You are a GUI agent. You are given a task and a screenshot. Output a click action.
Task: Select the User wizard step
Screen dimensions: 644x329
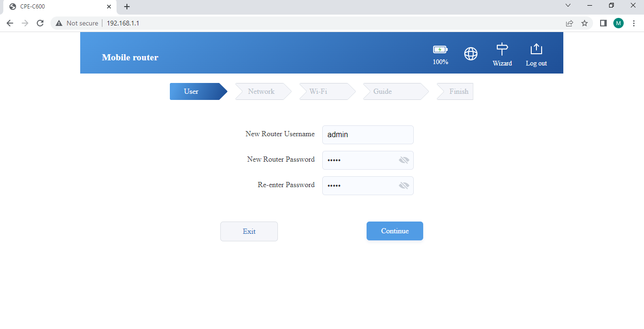click(x=198, y=91)
